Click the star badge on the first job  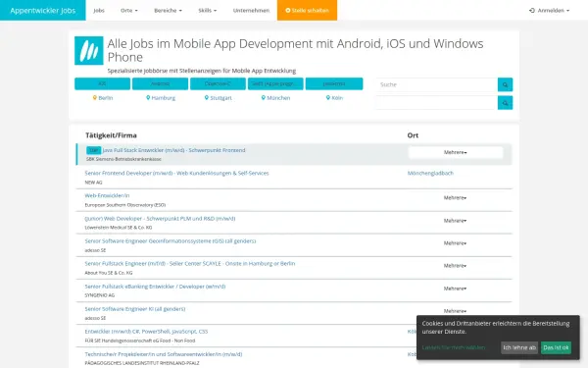(93, 150)
